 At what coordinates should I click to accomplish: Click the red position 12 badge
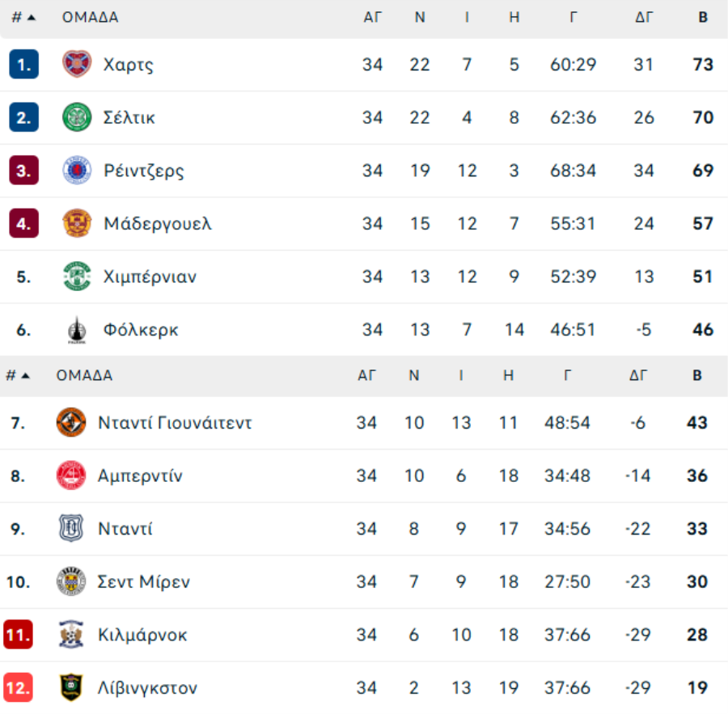[x=18, y=688]
